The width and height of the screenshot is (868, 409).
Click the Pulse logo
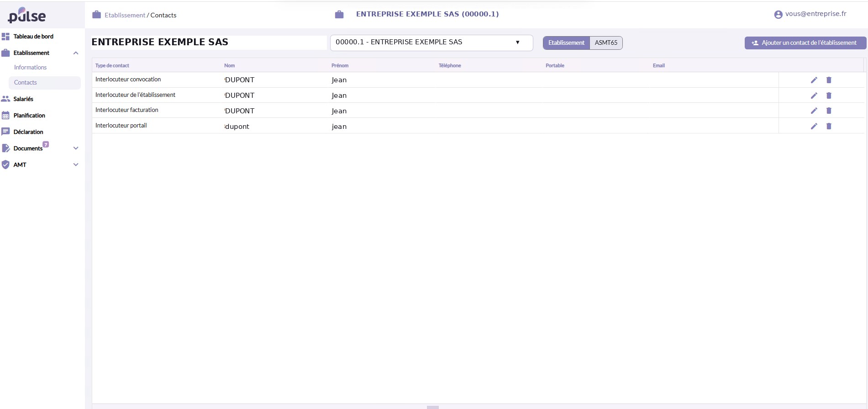click(27, 16)
